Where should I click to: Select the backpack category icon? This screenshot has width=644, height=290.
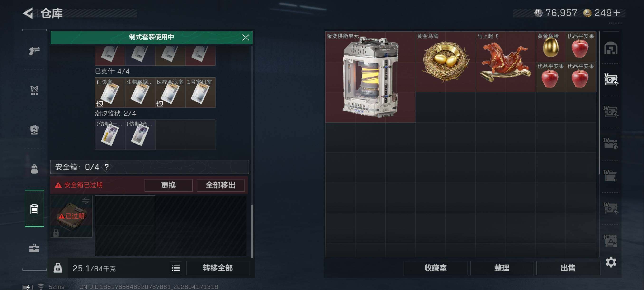tap(34, 169)
